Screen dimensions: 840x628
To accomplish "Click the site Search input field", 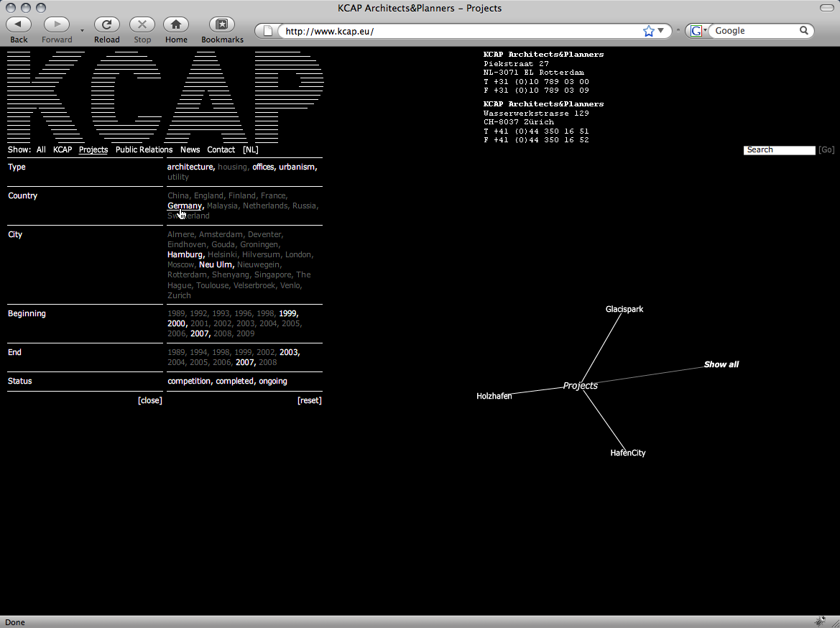I will point(779,149).
